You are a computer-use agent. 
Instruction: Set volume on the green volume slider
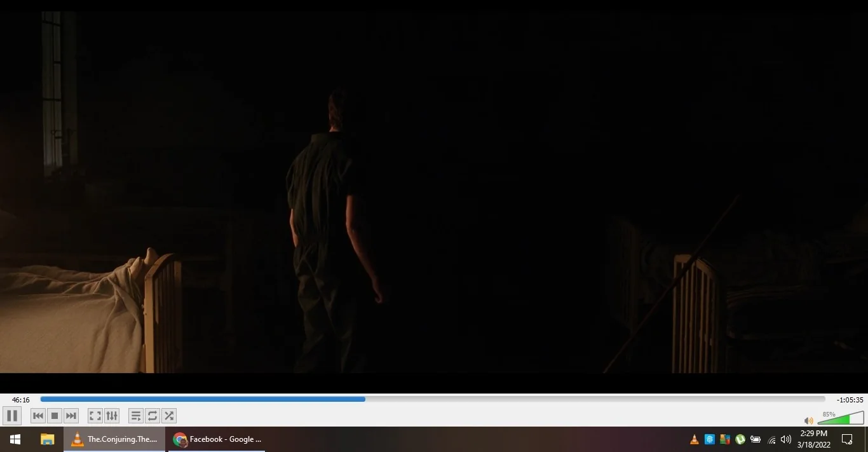[x=841, y=418]
